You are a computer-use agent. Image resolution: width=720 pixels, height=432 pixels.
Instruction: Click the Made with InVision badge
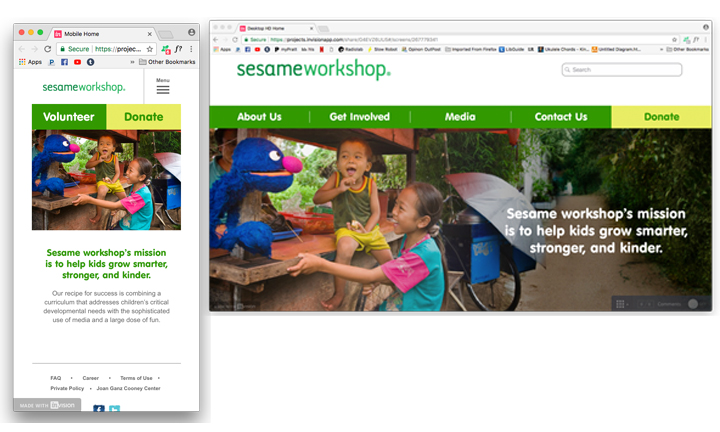click(x=47, y=405)
